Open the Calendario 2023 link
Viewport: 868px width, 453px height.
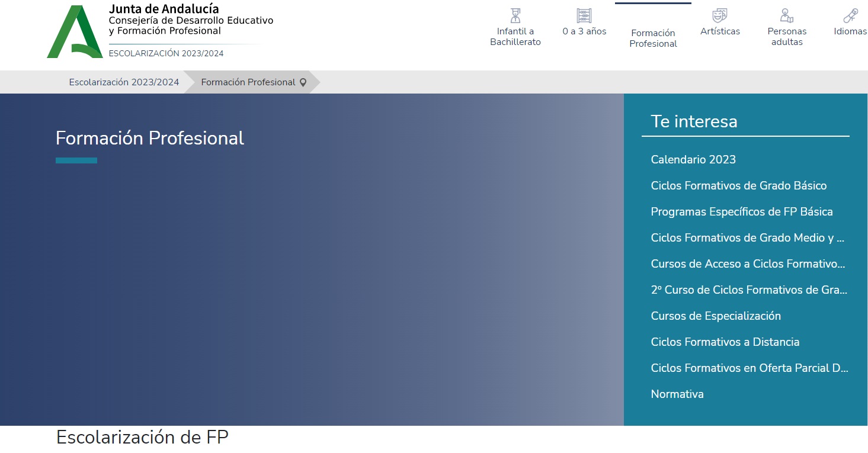(693, 159)
